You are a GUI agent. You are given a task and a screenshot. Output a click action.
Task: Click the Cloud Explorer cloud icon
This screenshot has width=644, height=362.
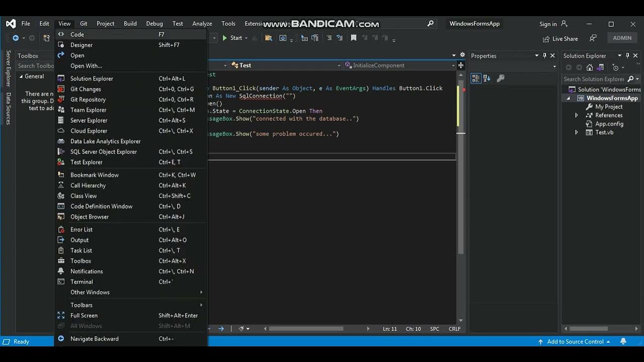tap(61, 131)
